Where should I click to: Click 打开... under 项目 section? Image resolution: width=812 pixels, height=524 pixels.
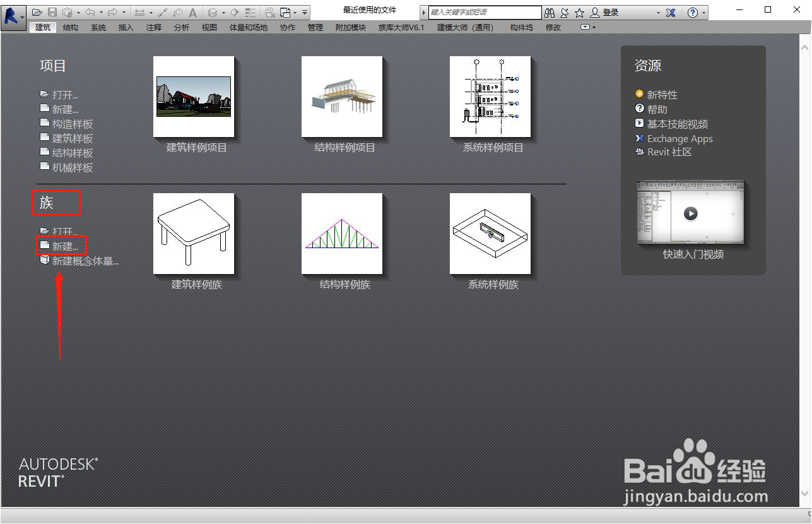coord(59,95)
